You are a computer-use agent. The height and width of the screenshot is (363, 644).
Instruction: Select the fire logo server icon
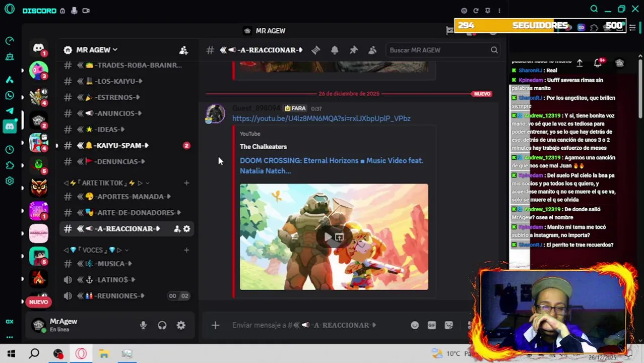click(39, 278)
